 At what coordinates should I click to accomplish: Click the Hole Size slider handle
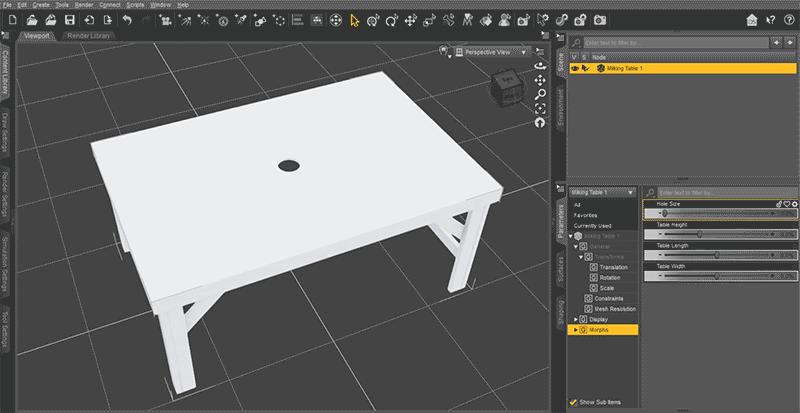(665, 213)
